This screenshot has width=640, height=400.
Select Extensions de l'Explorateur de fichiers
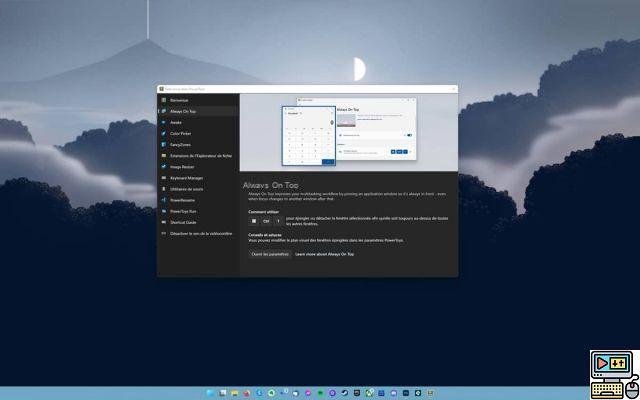point(198,156)
